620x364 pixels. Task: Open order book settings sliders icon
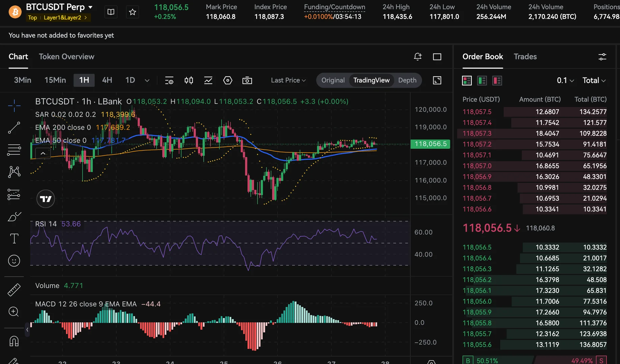pyautogui.click(x=602, y=57)
